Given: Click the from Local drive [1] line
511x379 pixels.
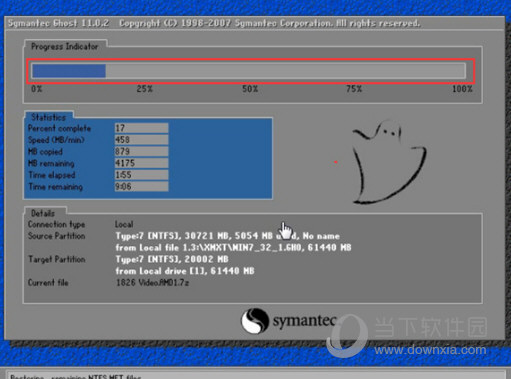Looking at the screenshot, I should click(x=185, y=271).
